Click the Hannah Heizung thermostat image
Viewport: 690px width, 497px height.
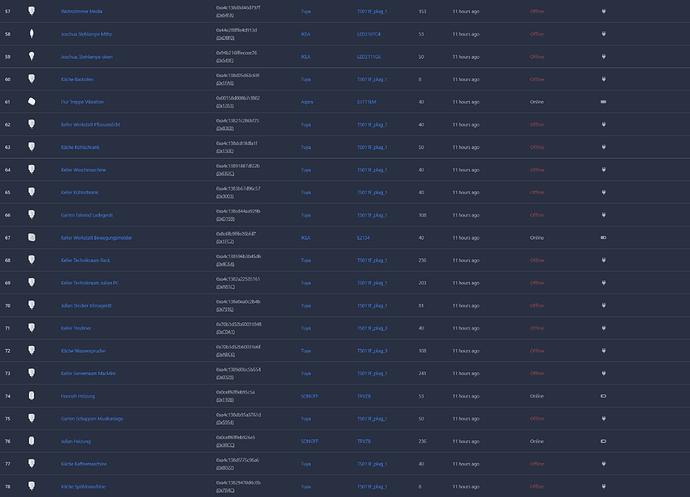[x=31, y=396]
